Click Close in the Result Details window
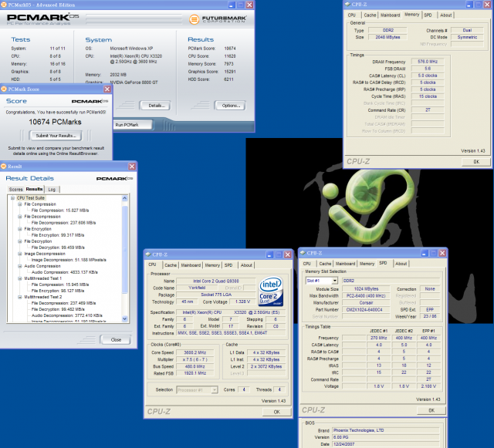This screenshot has height=448, width=494. coord(116,340)
